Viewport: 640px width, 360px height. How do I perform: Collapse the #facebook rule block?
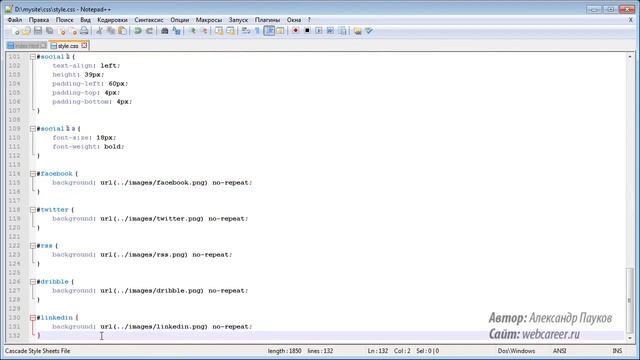pyautogui.click(x=33, y=173)
